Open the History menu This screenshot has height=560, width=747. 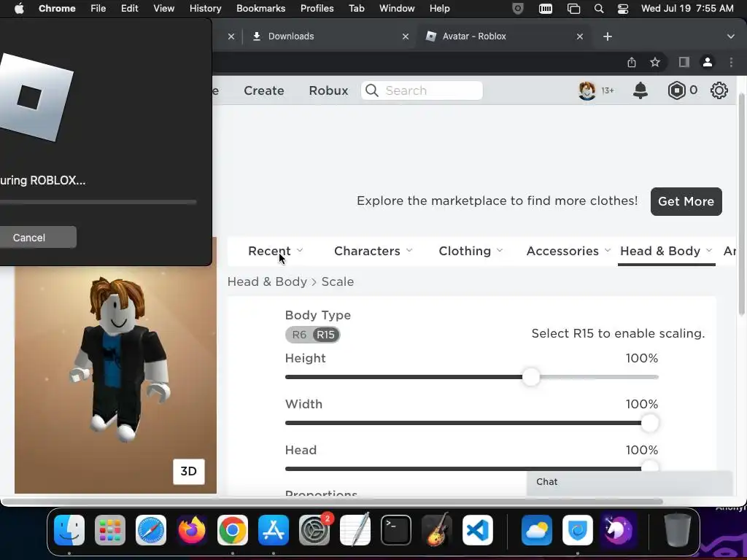click(205, 8)
